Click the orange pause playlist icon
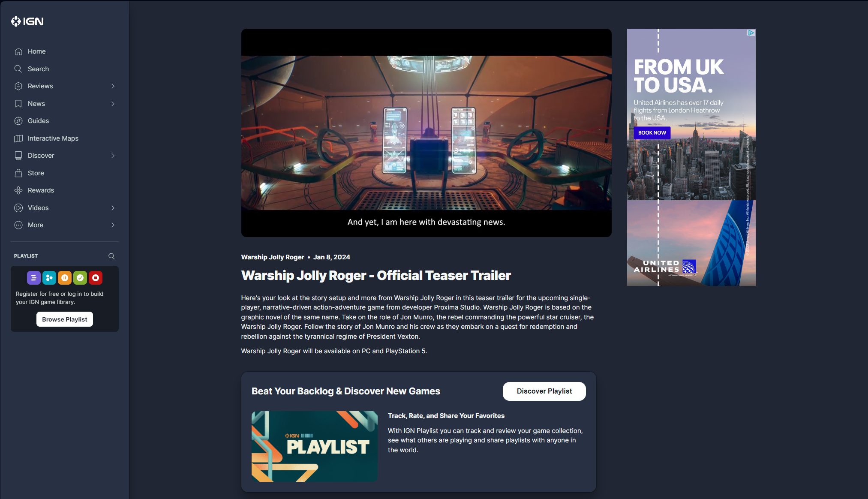 (65, 278)
